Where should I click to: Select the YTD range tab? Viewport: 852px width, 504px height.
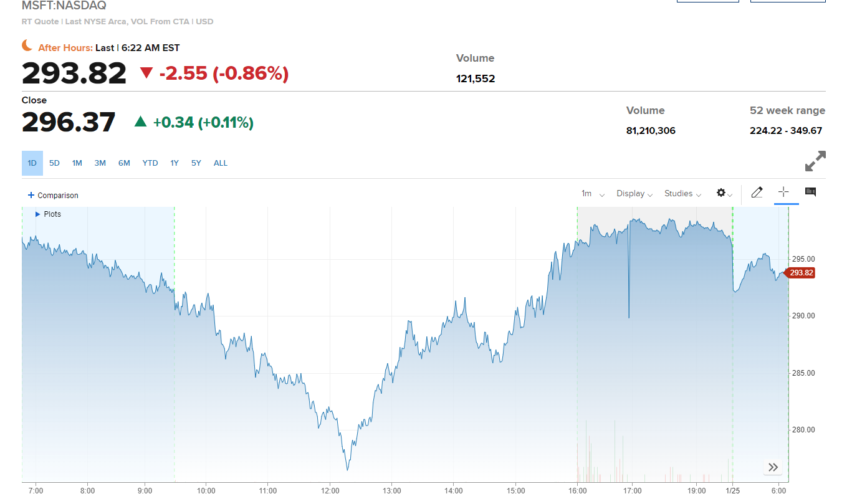pos(150,163)
